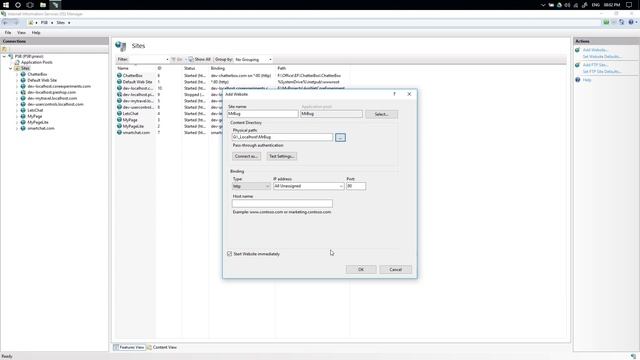This screenshot has height=360, width=640.
Task: Click the Add Website action icon
Action: point(578,50)
